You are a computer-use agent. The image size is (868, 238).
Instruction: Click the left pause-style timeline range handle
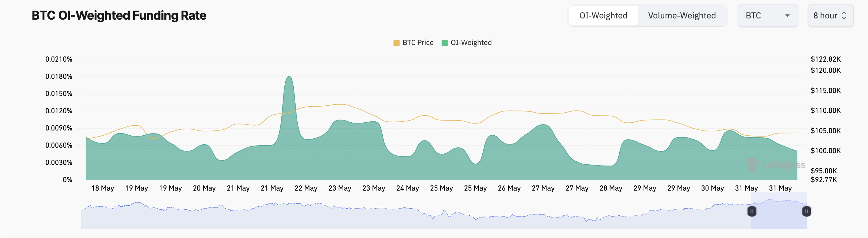[x=752, y=211]
